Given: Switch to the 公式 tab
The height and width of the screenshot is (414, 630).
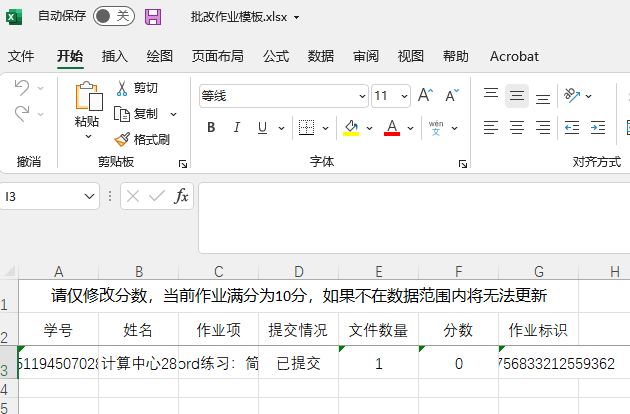Looking at the screenshot, I should (276, 56).
